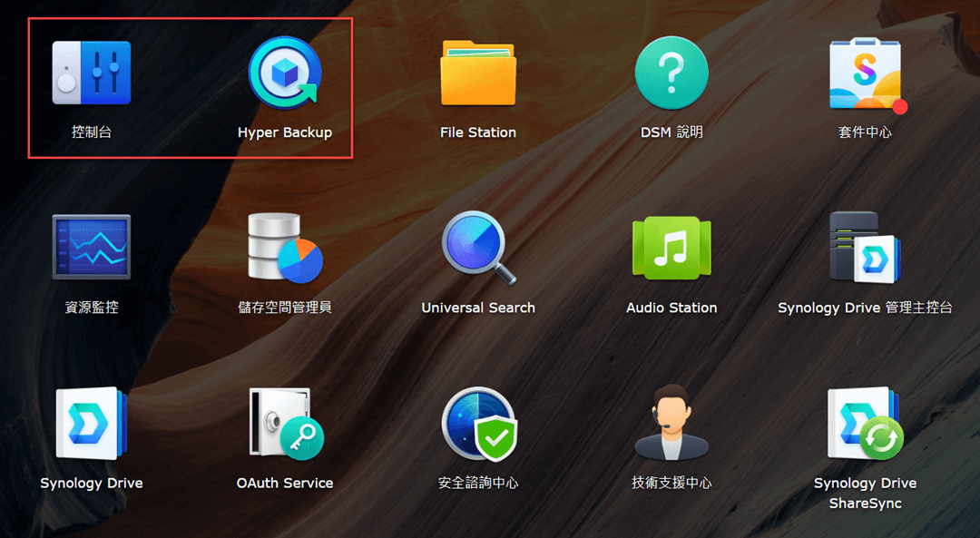Open the 套件中心 package center icon
Image resolution: width=980 pixels, height=538 pixels.
click(867, 73)
